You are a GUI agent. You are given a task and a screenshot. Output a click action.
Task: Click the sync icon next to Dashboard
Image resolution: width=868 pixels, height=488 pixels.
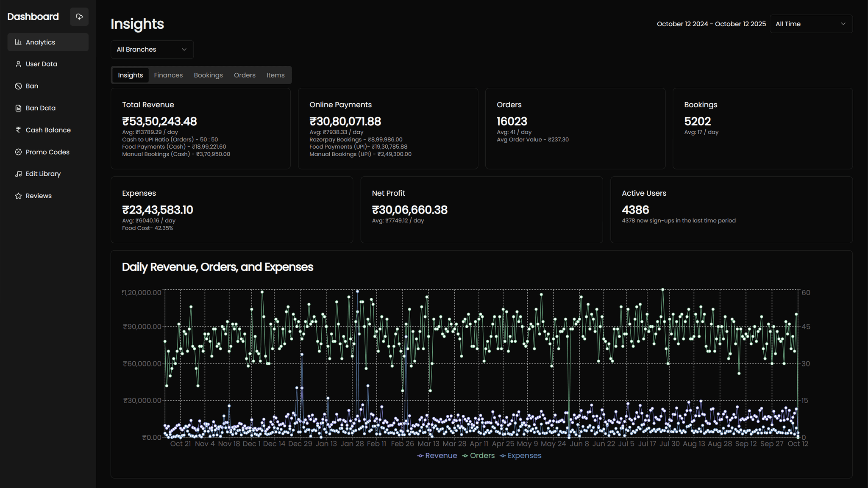pos(79,17)
